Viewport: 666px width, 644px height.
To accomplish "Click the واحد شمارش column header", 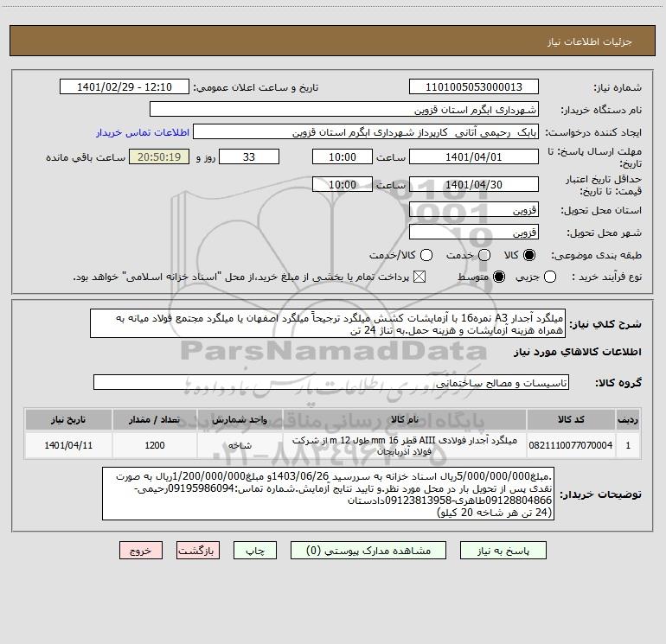I will 240,419.
